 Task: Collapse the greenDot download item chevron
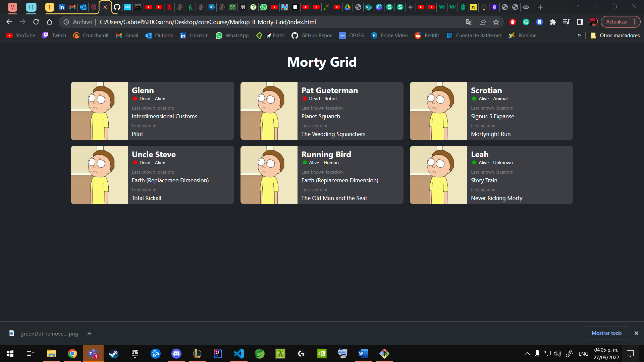tap(89, 334)
